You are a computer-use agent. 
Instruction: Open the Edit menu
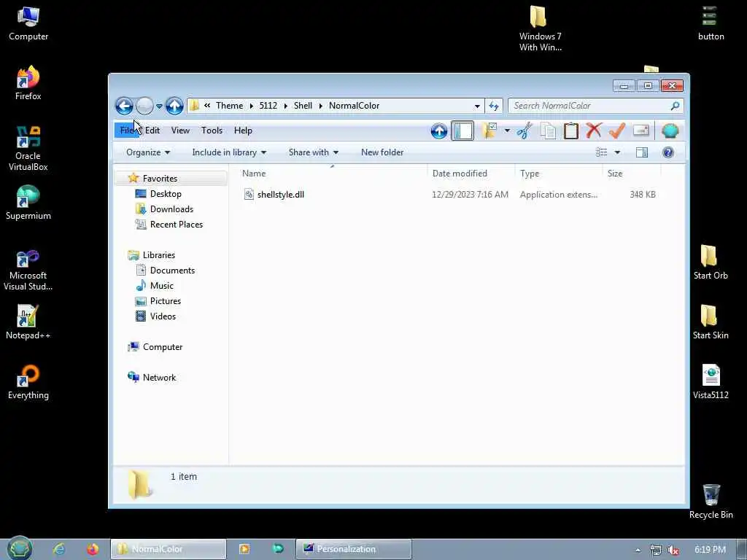pyautogui.click(x=152, y=131)
